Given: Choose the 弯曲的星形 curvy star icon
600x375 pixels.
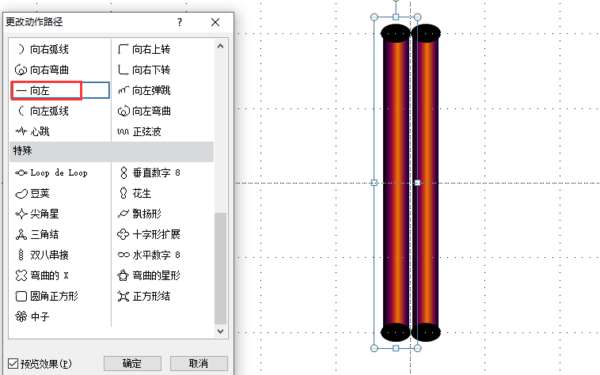Looking at the screenshot, I should 123,276.
